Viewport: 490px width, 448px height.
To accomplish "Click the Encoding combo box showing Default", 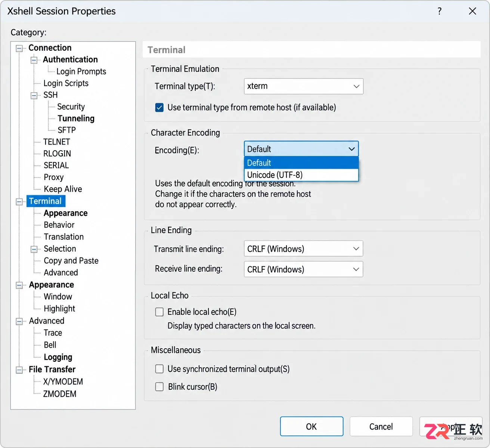I will [x=301, y=149].
